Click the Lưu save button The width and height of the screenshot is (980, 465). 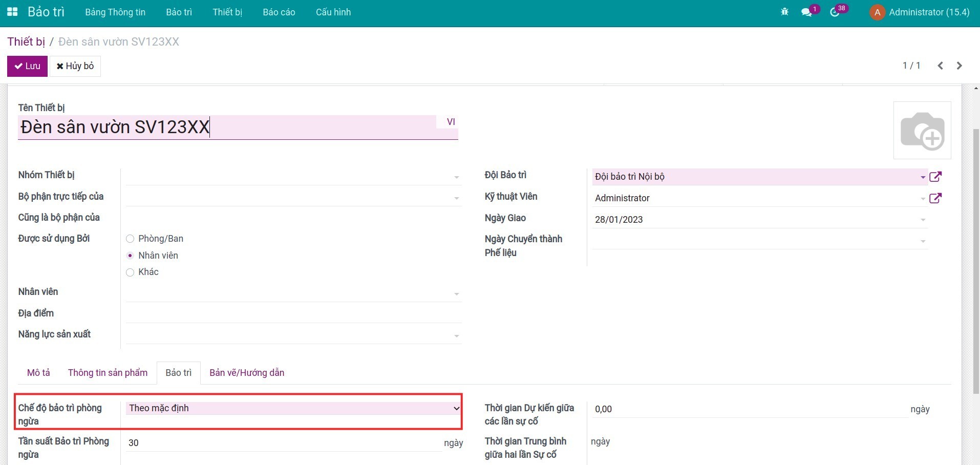click(x=27, y=66)
